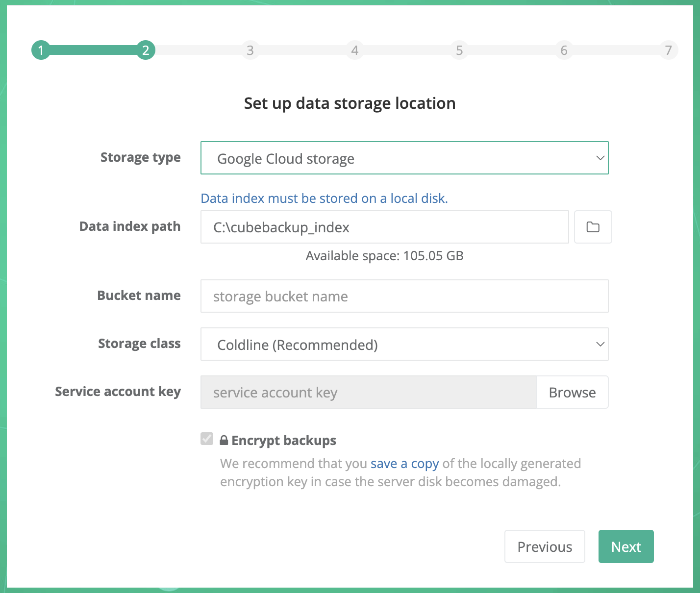Click step 6 indicator circle

(x=564, y=49)
